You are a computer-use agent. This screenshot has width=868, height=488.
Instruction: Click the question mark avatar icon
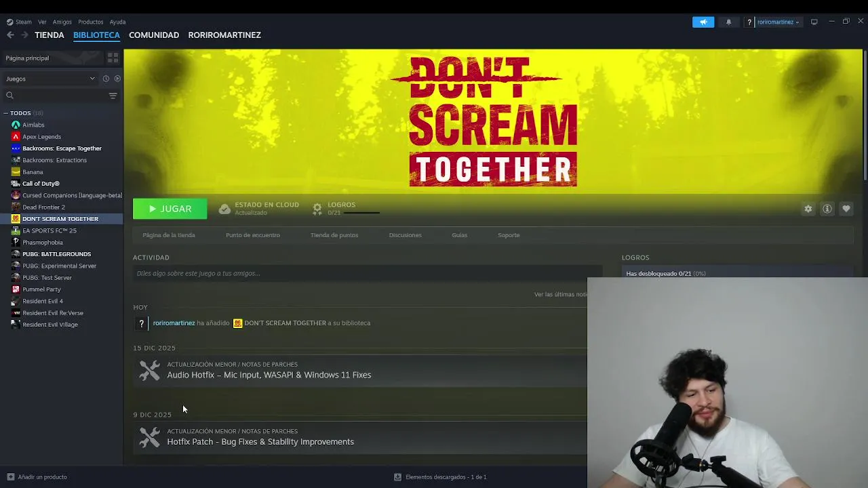(749, 22)
